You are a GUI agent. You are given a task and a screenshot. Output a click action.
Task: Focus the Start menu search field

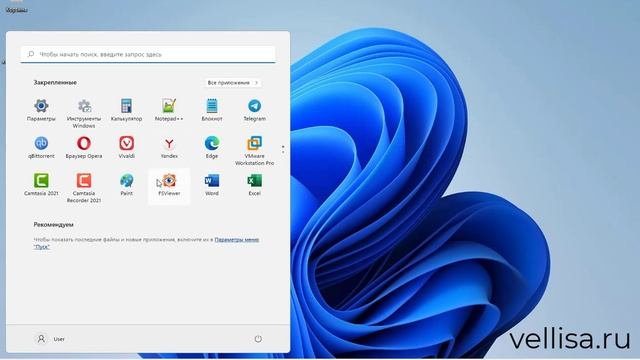(148, 54)
